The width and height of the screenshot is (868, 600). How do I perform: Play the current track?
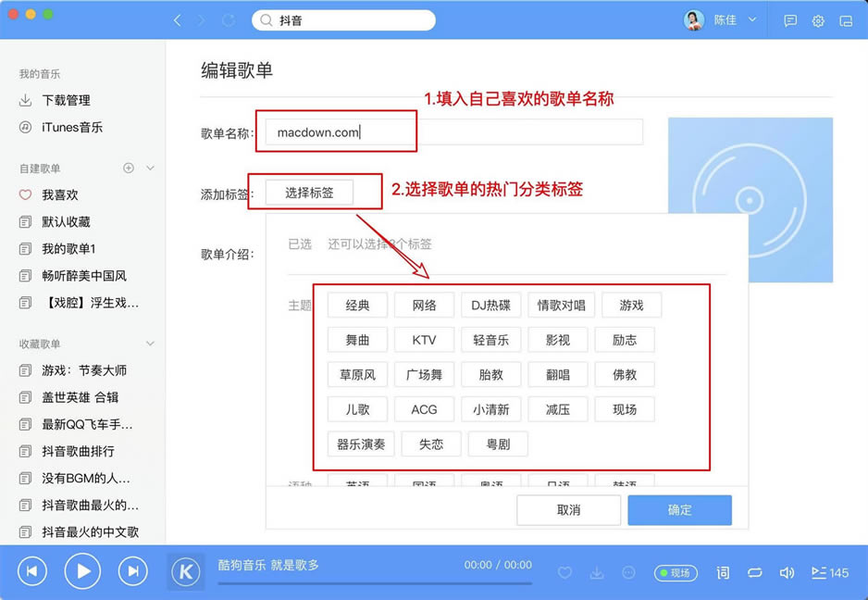(x=82, y=571)
